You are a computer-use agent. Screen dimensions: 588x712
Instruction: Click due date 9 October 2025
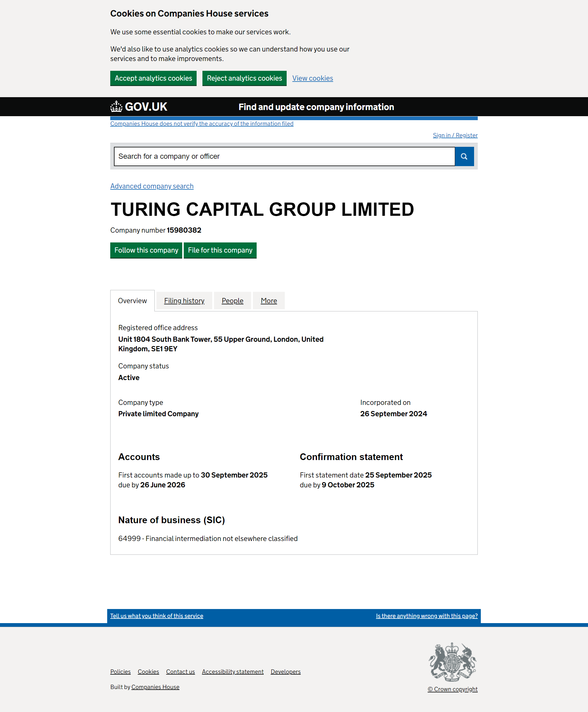pyautogui.click(x=348, y=485)
